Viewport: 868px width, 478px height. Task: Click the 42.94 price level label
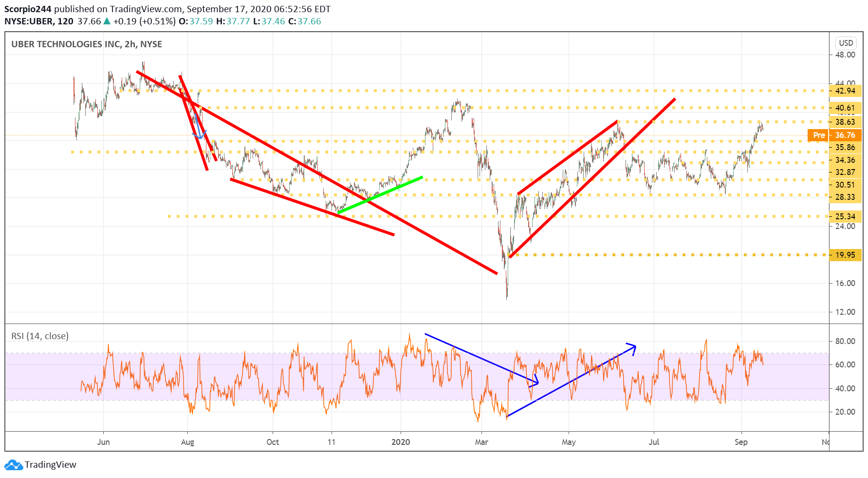(x=845, y=91)
